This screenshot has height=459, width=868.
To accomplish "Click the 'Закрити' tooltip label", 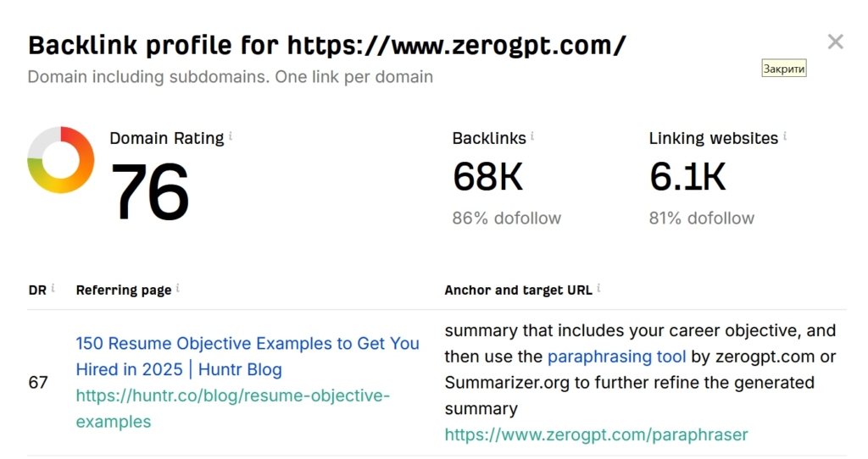I will (783, 69).
